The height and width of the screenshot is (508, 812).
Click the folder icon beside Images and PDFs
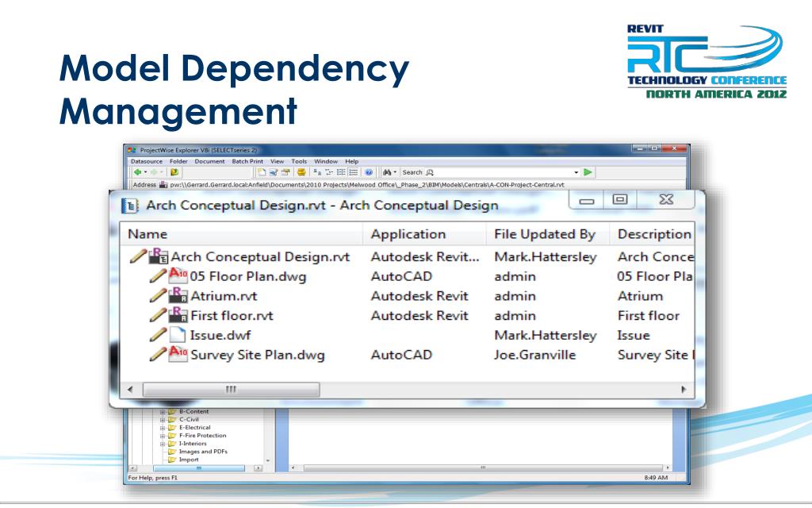(x=172, y=452)
